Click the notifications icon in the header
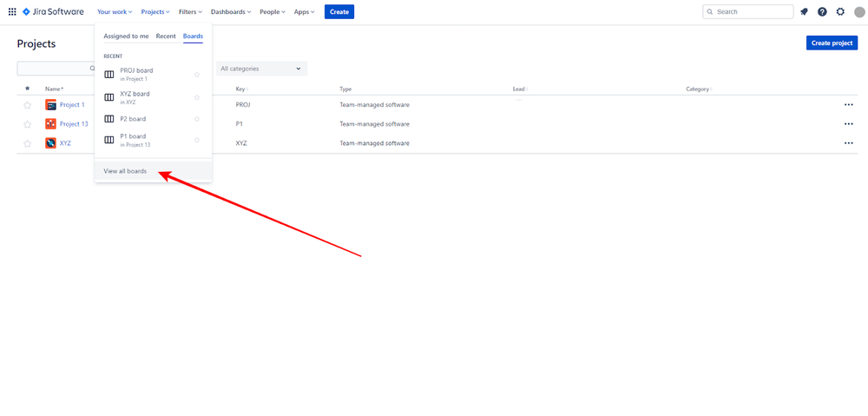The width and height of the screenshot is (868, 416). (x=804, y=12)
